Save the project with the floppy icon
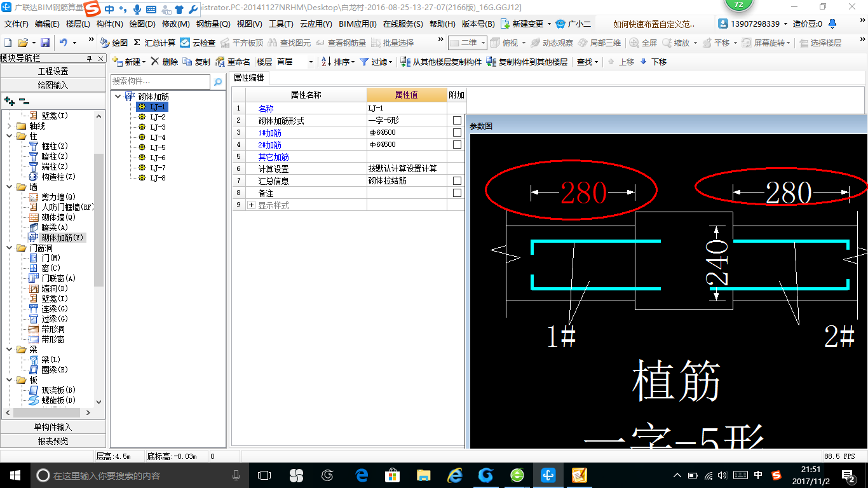Viewport: 868px width, 488px height. pyautogui.click(x=45, y=43)
